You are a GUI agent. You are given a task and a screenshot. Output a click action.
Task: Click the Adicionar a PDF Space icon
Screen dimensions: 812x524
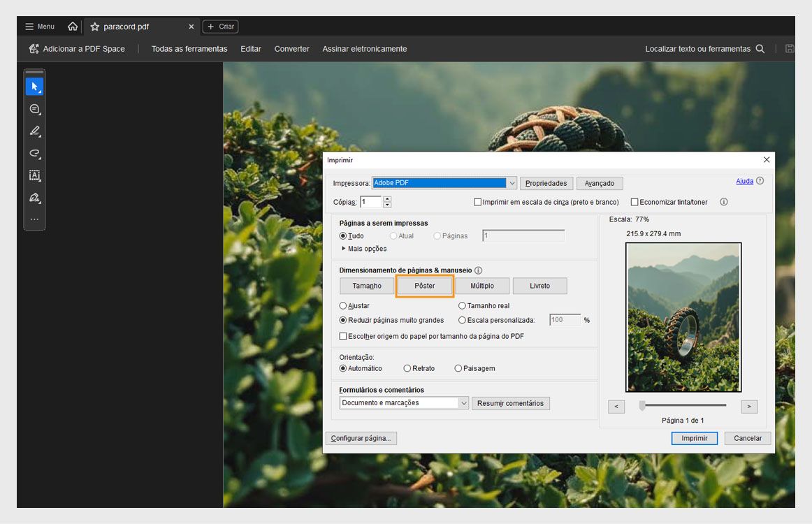tap(33, 48)
